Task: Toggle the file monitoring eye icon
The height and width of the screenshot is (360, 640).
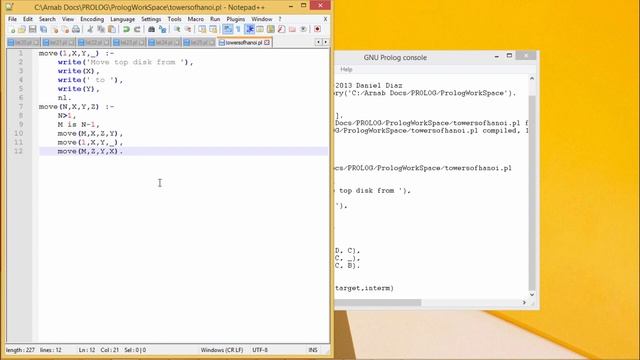Action: [x=303, y=29]
